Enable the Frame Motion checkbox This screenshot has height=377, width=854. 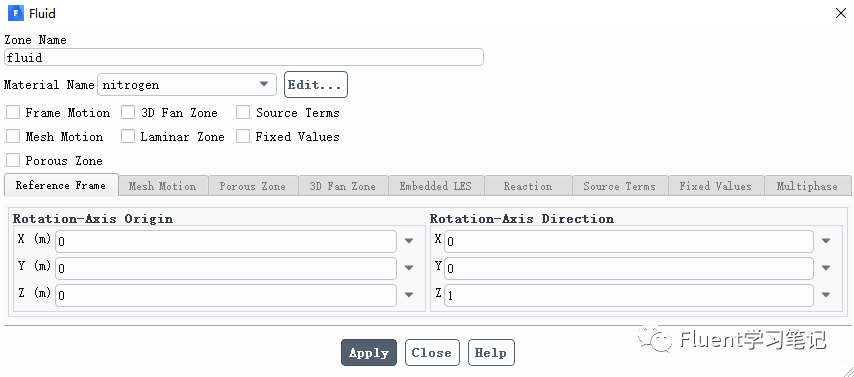(x=13, y=113)
